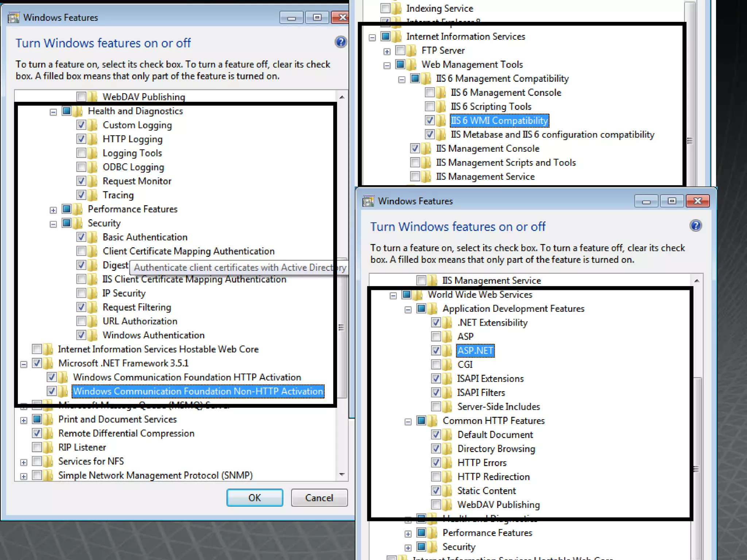The image size is (747, 560).
Task: Click the left dialog scrollbar down arrow
Action: tap(342, 475)
